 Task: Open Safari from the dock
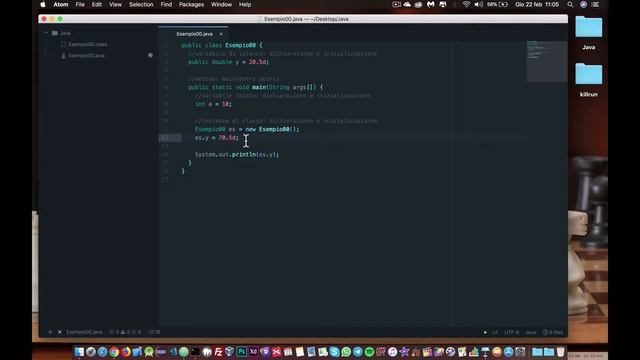(x=102, y=351)
